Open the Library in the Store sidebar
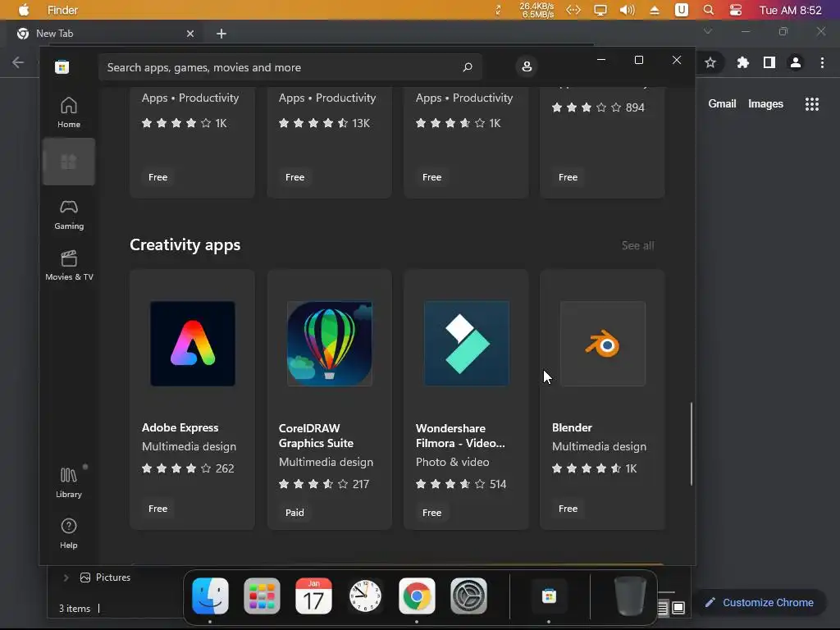The height and width of the screenshot is (630, 840). 69,482
